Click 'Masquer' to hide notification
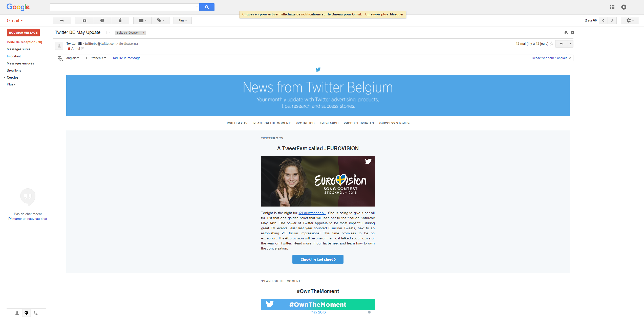Image resolution: width=644 pixels, height=317 pixels. coord(397,14)
